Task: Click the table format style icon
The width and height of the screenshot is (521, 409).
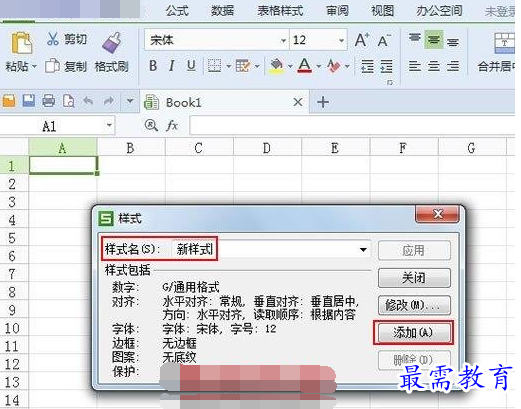Action: coord(243,66)
